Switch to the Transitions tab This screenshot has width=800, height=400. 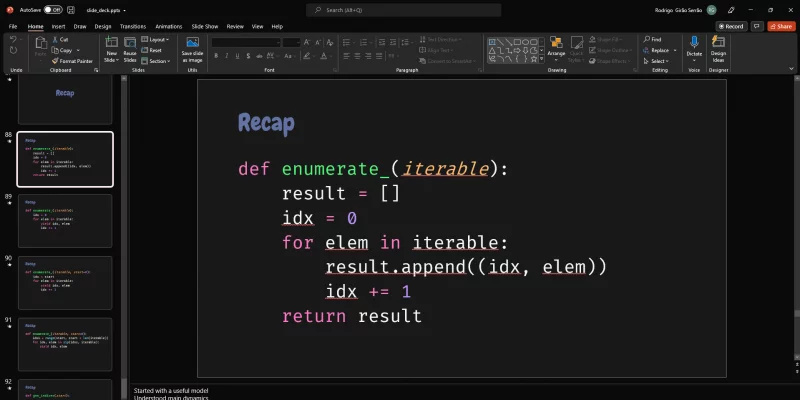[133, 27]
